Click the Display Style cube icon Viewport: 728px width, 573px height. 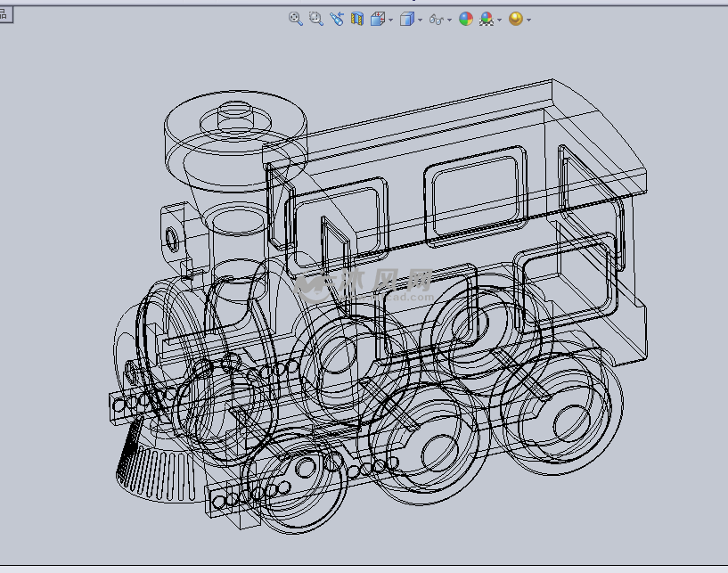click(x=406, y=19)
